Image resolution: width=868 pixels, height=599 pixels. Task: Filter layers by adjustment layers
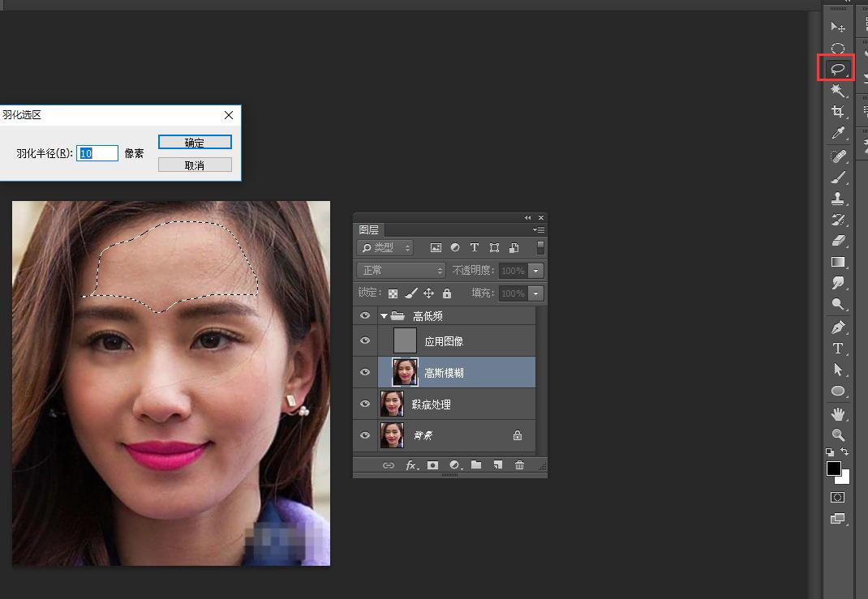tap(455, 247)
